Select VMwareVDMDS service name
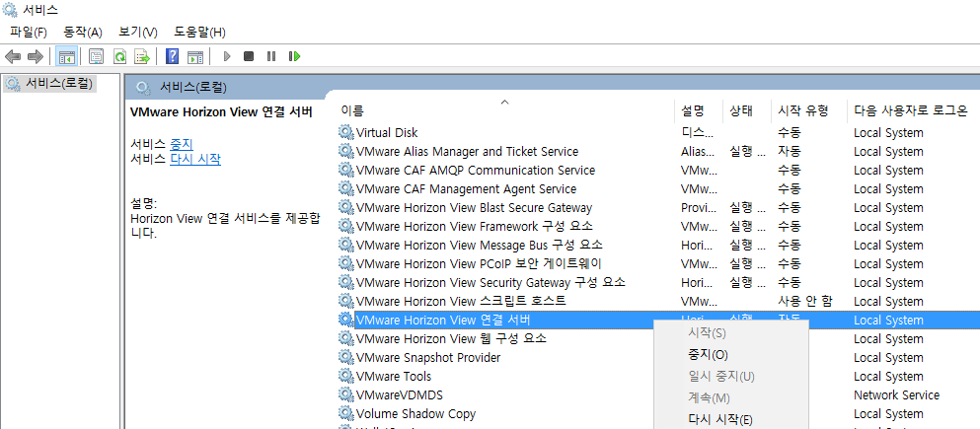The height and width of the screenshot is (429, 980). point(400,394)
